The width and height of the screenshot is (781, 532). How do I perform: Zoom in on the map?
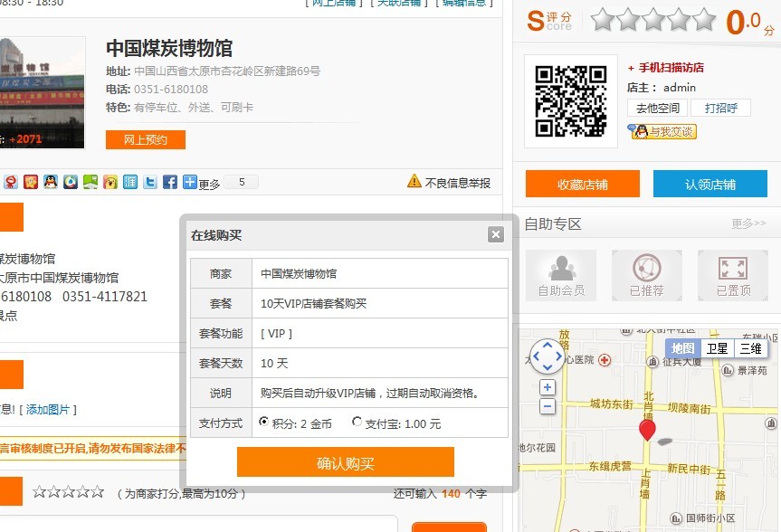point(547,388)
